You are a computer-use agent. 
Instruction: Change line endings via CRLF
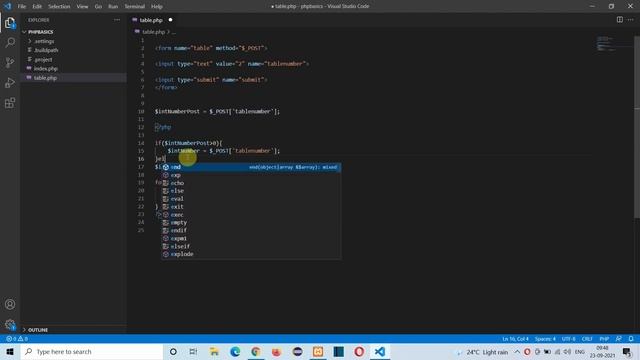[587, 339]
